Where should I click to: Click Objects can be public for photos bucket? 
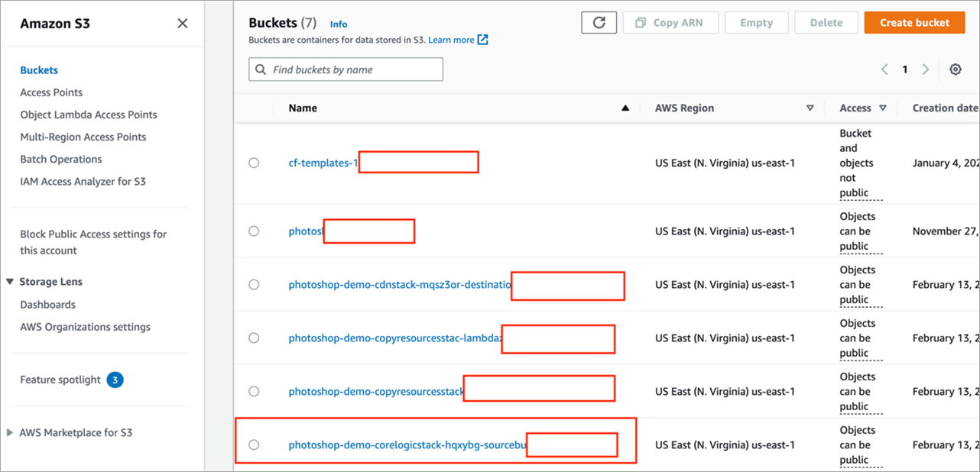(x=861, y=231)
